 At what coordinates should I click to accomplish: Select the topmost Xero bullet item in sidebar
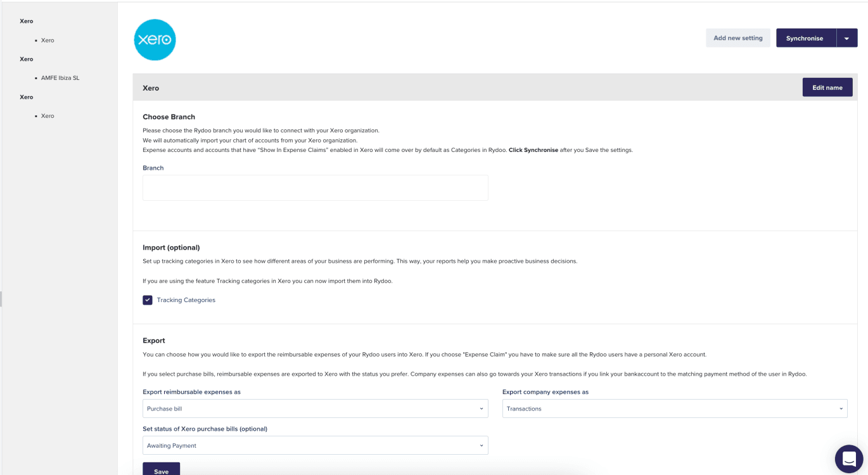[x=48, y=40]
